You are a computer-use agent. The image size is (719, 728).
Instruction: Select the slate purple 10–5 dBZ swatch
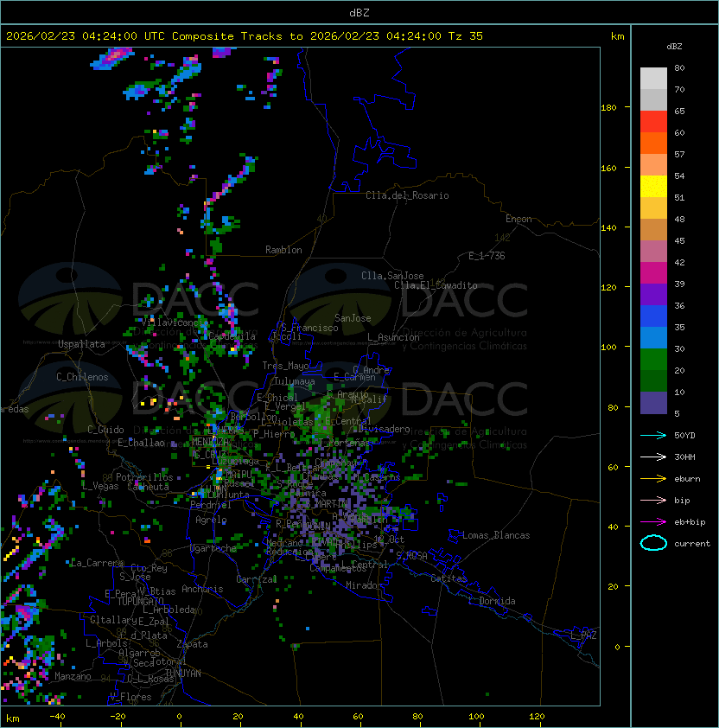[653, 403]
